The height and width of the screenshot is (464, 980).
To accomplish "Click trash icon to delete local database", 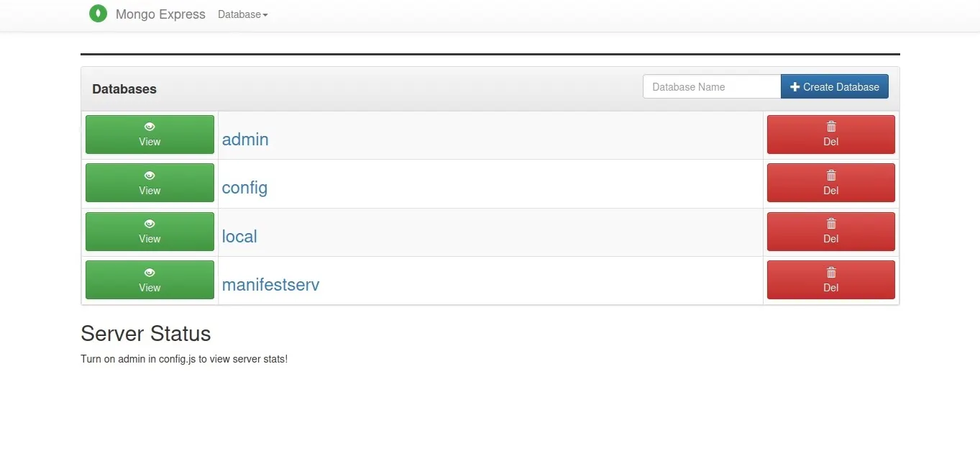I will [831, 224].
